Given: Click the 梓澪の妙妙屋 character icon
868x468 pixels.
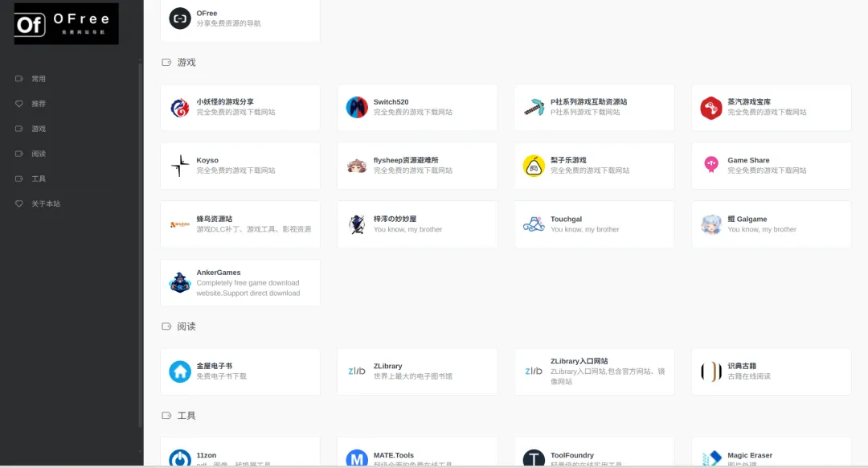Looking at the screenshot, I should point(357,224).
